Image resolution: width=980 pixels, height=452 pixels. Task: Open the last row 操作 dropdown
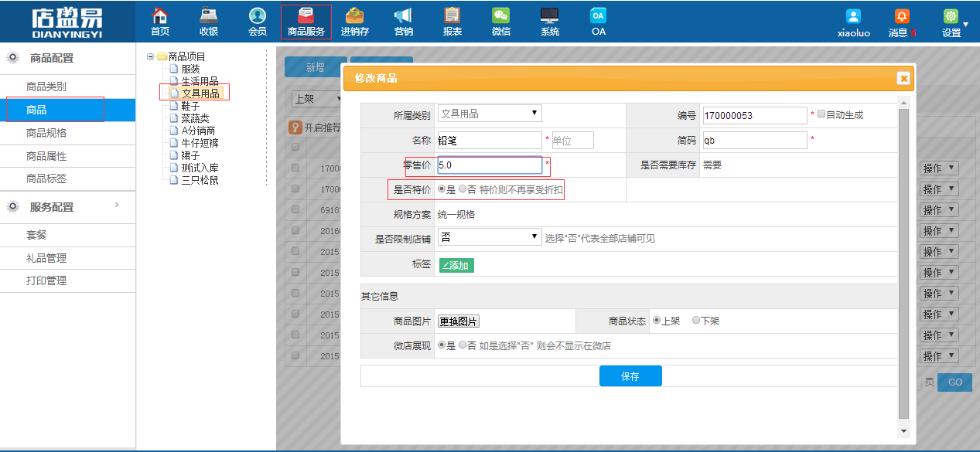[x=939, y=356]
